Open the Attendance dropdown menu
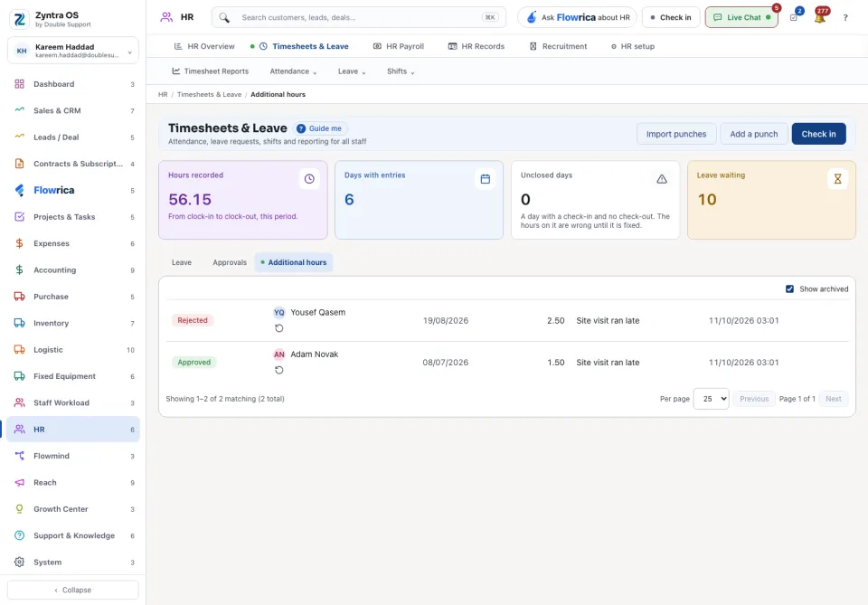The image size is (868, 605). [293, 71]
